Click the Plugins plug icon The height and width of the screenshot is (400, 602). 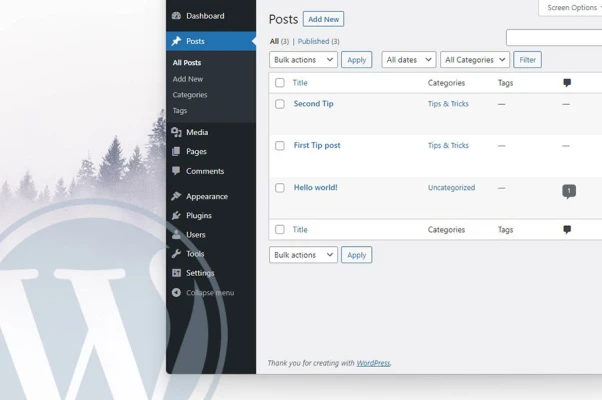[176, 215]
